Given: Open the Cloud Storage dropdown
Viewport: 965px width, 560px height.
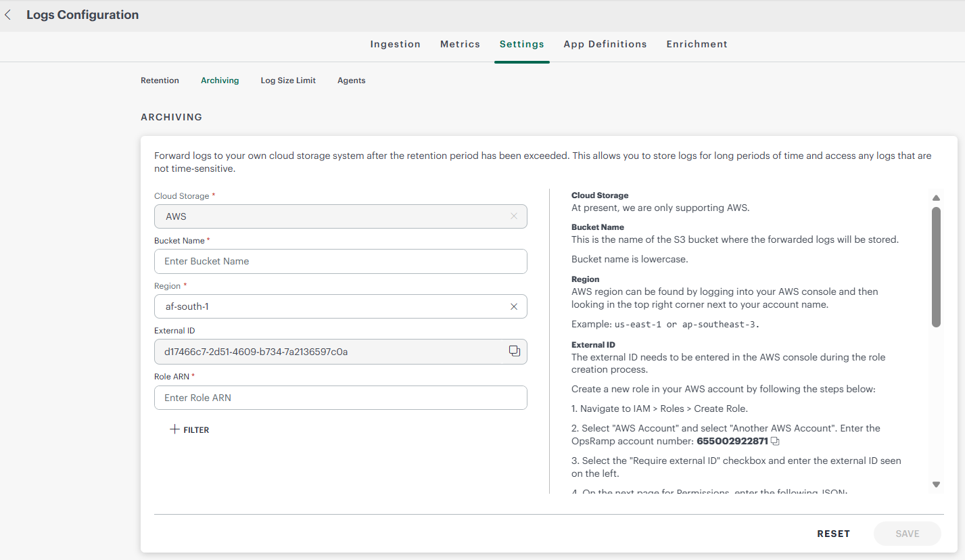Looking at the screenshot, I should 331,216.
